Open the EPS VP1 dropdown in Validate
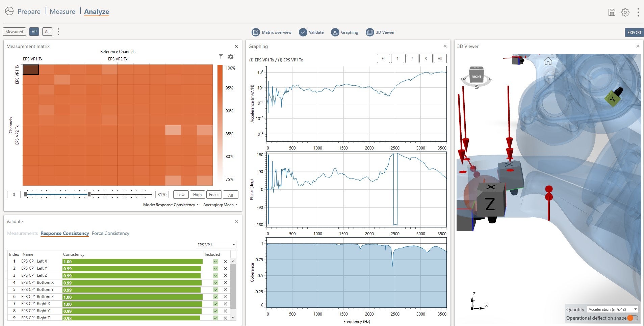 [216, 245]
